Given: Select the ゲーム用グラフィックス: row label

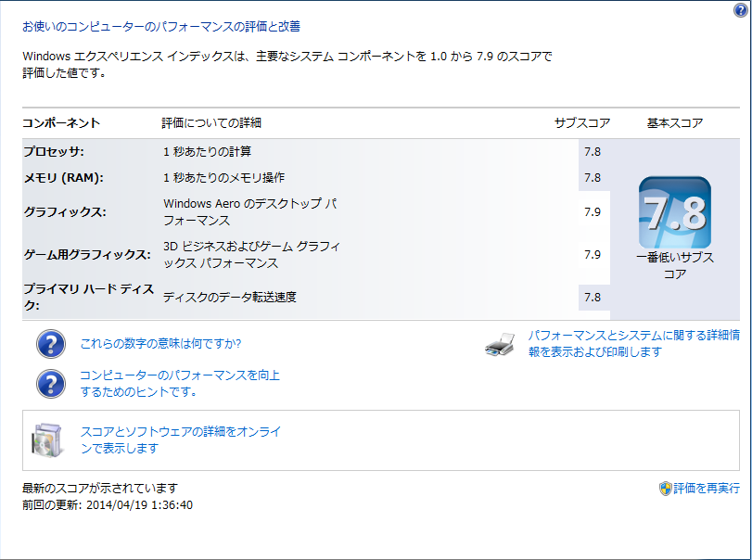Looking at the screenshot, I should pos(87,255).
